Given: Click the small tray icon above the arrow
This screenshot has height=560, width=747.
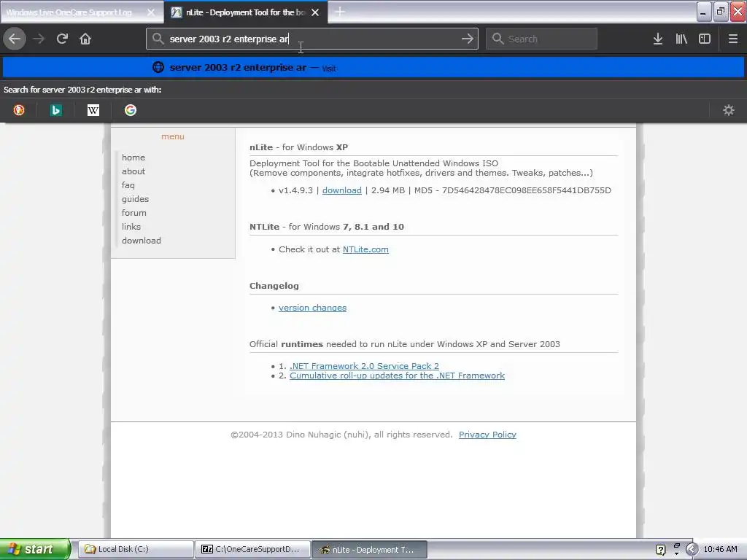Looking at the screenshot, I should pyautogui.click(x=676, y=545).
